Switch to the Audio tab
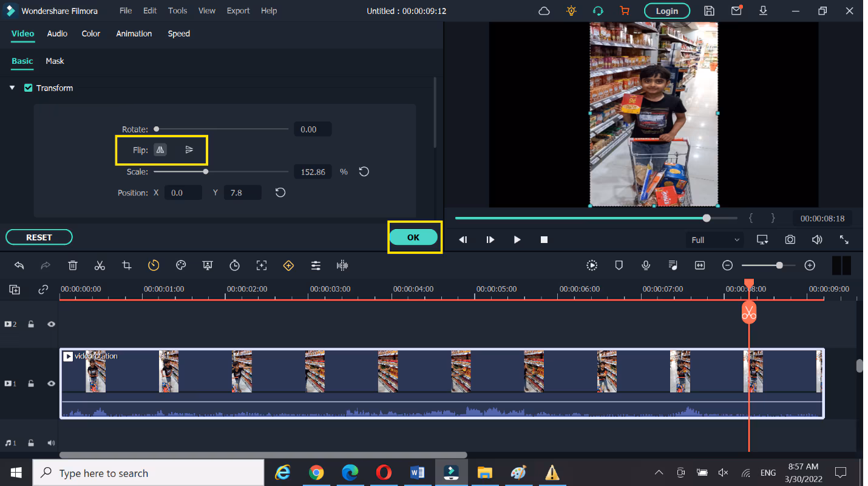 coord(57,33)
